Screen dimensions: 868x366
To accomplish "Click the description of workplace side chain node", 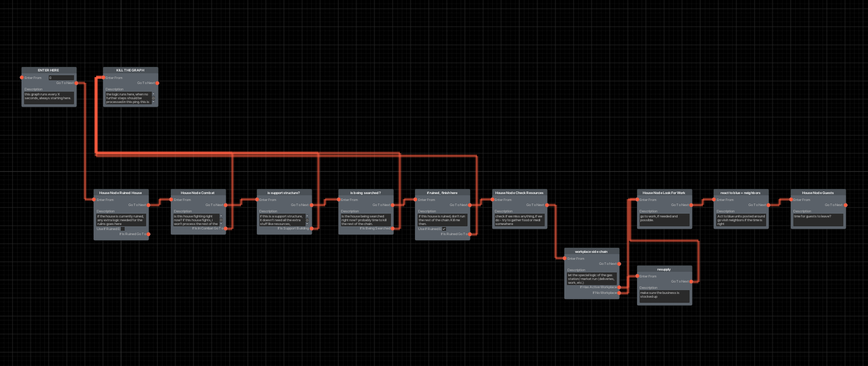I will point(591,279).
